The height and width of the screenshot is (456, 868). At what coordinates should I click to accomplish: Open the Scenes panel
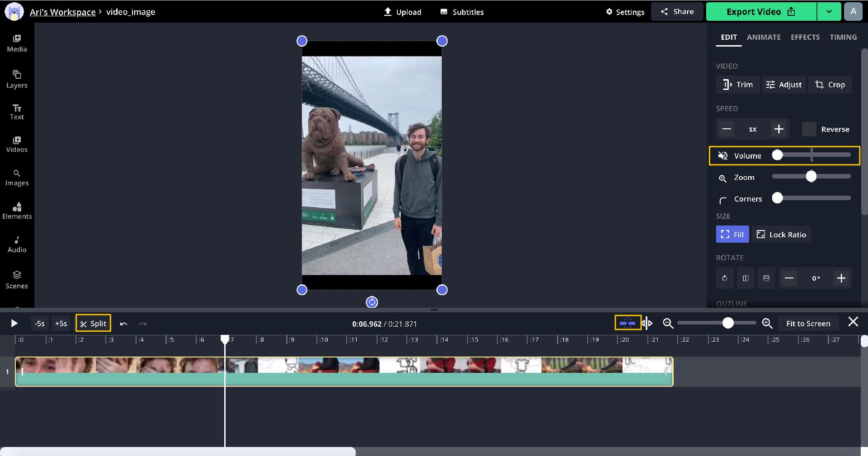tap(17, 280)
